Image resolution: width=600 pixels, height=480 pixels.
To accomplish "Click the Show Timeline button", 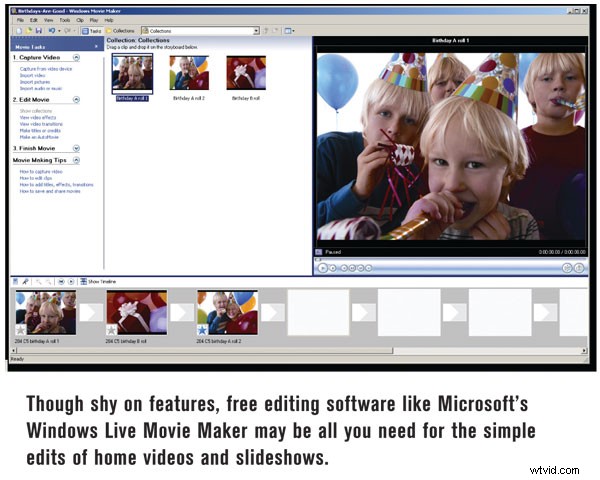I will [x=98, y=282].
